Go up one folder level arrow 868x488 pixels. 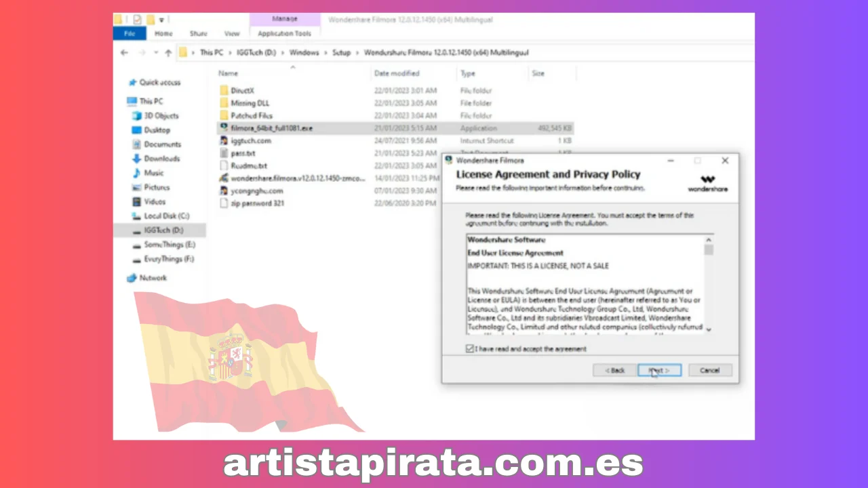[168, 52]
